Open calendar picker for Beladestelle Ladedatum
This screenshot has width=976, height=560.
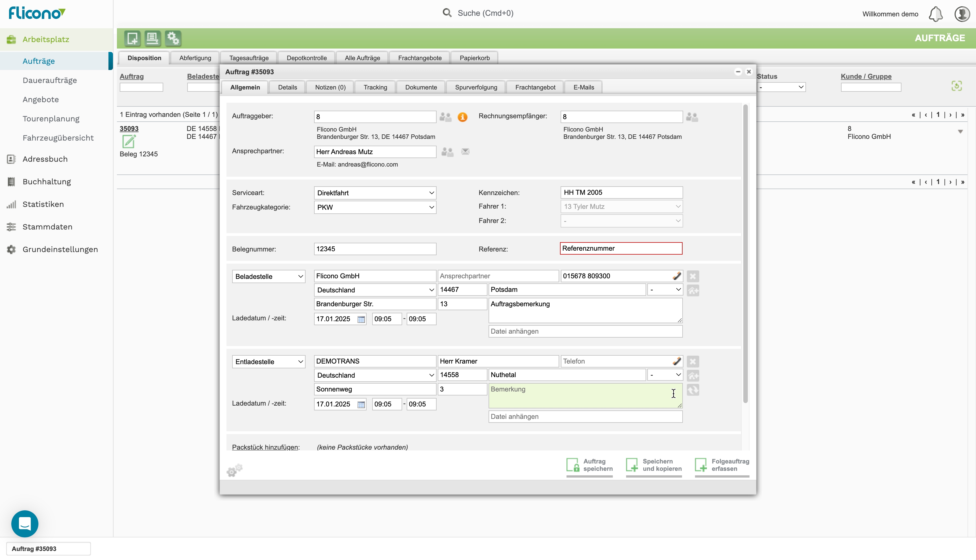click(361, 319)
